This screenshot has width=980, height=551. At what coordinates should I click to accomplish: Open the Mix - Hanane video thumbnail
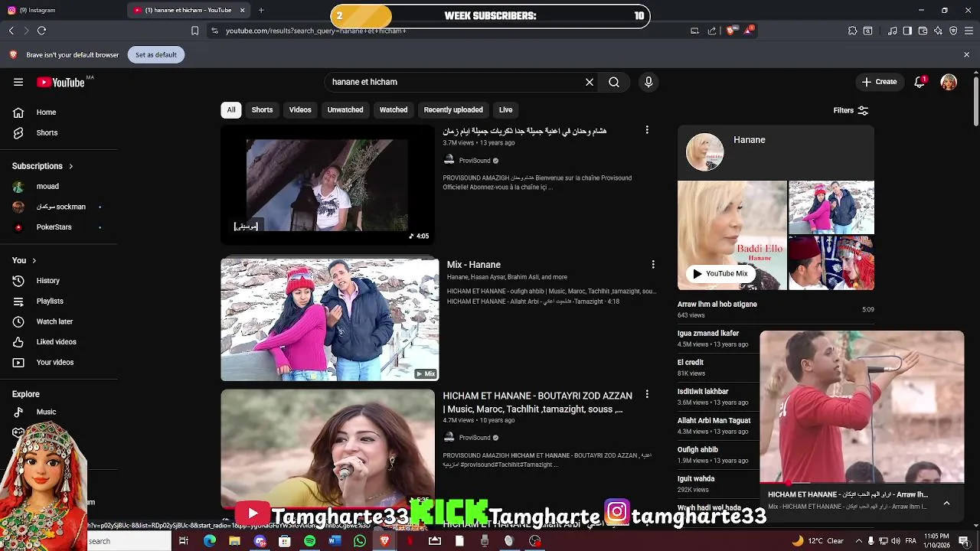(330, 319)
